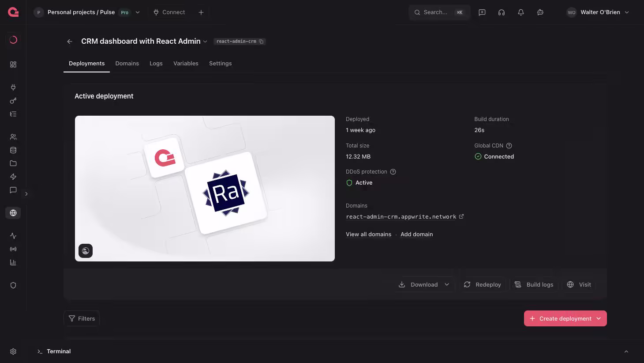The height and width of the screenshot is (363, 644).
Task: Click the plug icon in the left sidebar
Action: (x=13, y=87)
